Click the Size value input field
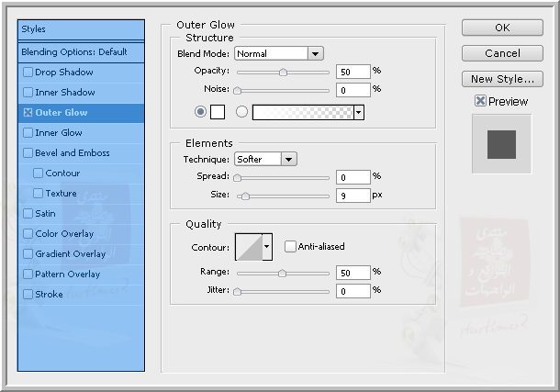This screenshot has width=560, height=392. 353,195
